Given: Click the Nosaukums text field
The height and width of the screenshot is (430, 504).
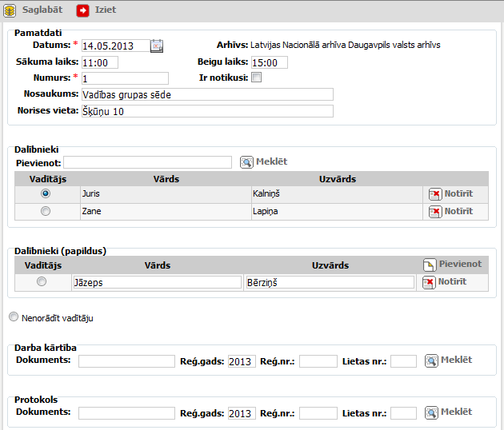Looking at the screenshot, I should 206,94.
